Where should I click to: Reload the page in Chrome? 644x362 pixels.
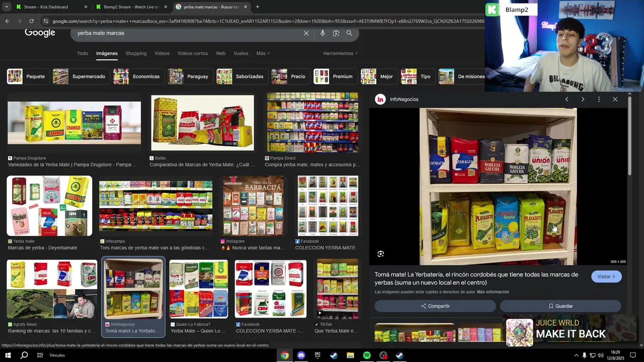tap(31, 21)
